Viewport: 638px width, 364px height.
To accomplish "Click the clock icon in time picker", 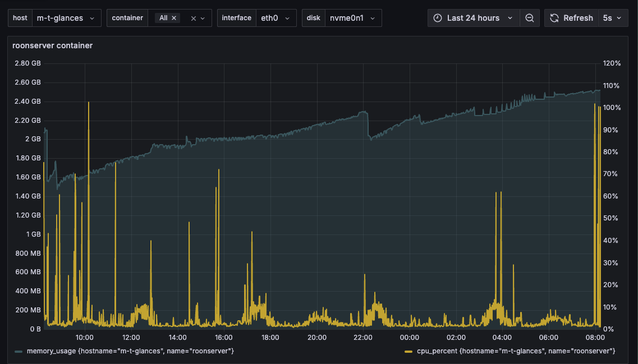I will [438, 18].
